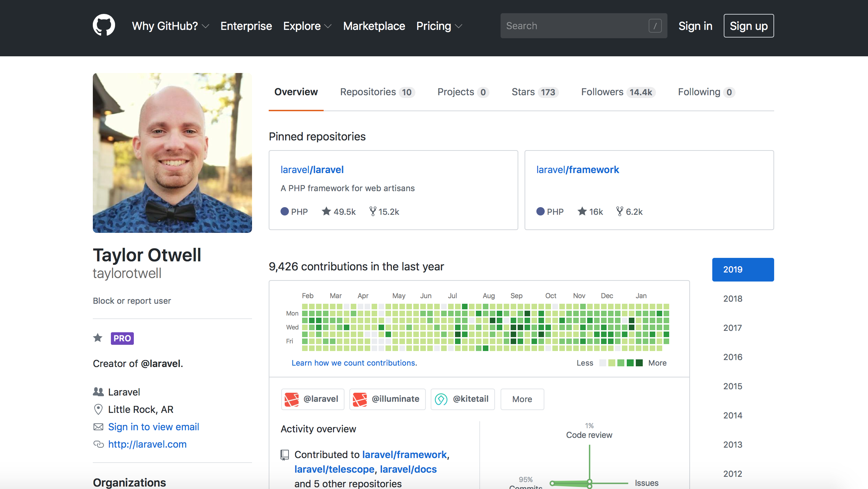Image resolution: width=868 pixels, height=489 pixels.
Task: Select the 2019 contribution year
Action: pos(743,269)
